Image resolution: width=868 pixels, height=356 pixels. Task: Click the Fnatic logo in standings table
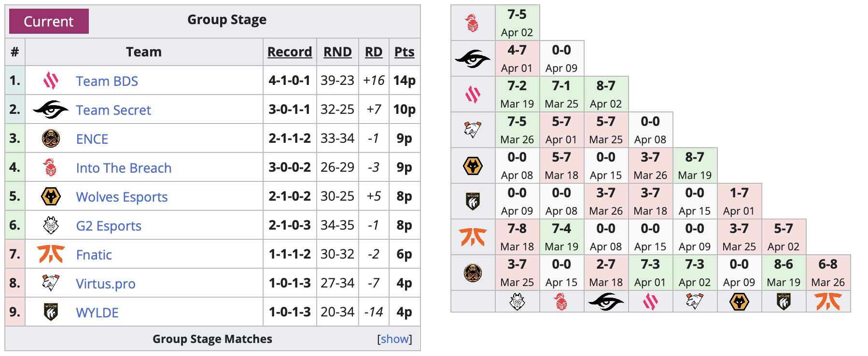click(51, 254)
